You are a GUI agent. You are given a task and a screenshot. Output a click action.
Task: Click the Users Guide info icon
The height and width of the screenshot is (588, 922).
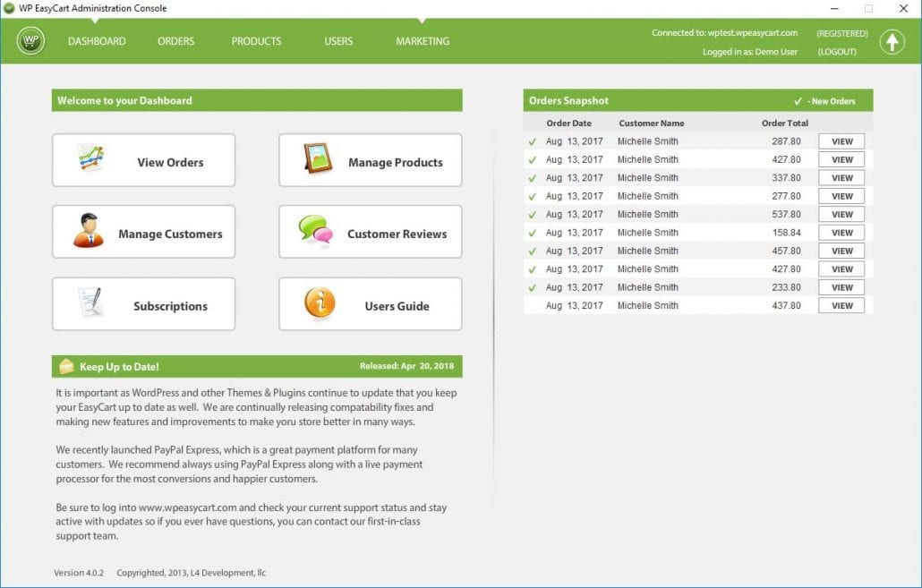[320, 303]
